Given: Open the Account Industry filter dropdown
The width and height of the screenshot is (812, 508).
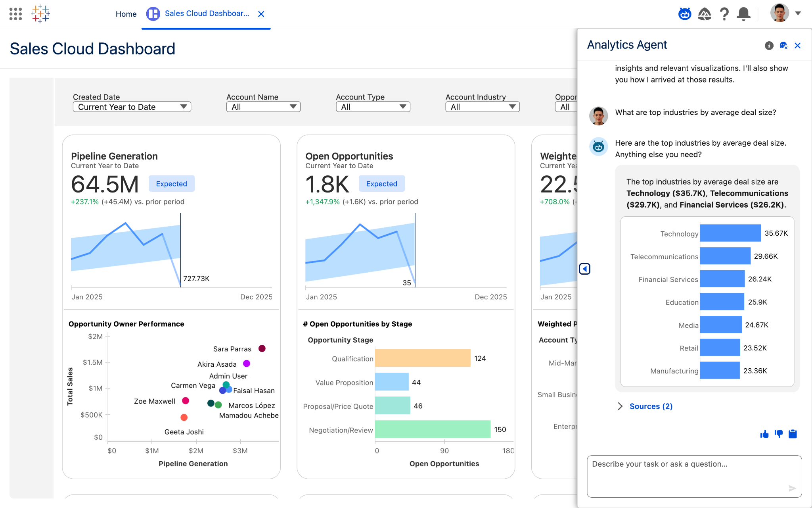Looking at the screenshot, I should 482,107.
